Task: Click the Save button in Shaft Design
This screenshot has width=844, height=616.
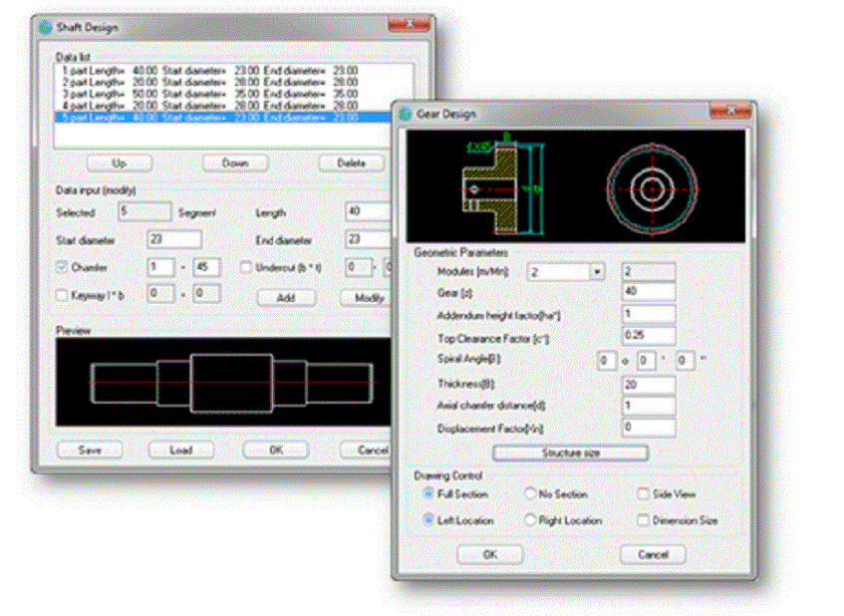Action: [90, 451]
